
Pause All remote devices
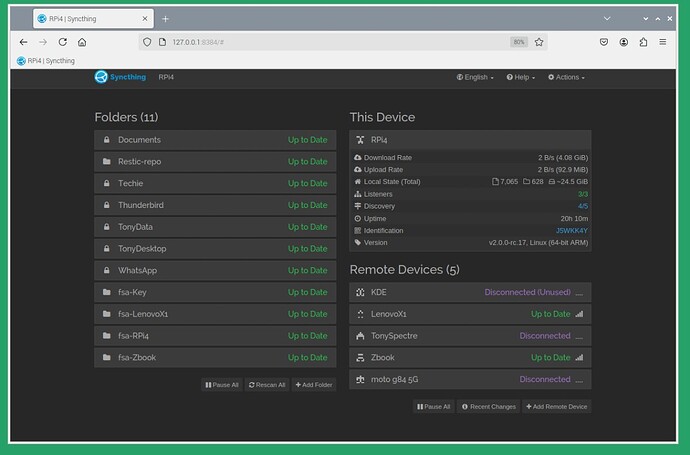coord(433,407)
